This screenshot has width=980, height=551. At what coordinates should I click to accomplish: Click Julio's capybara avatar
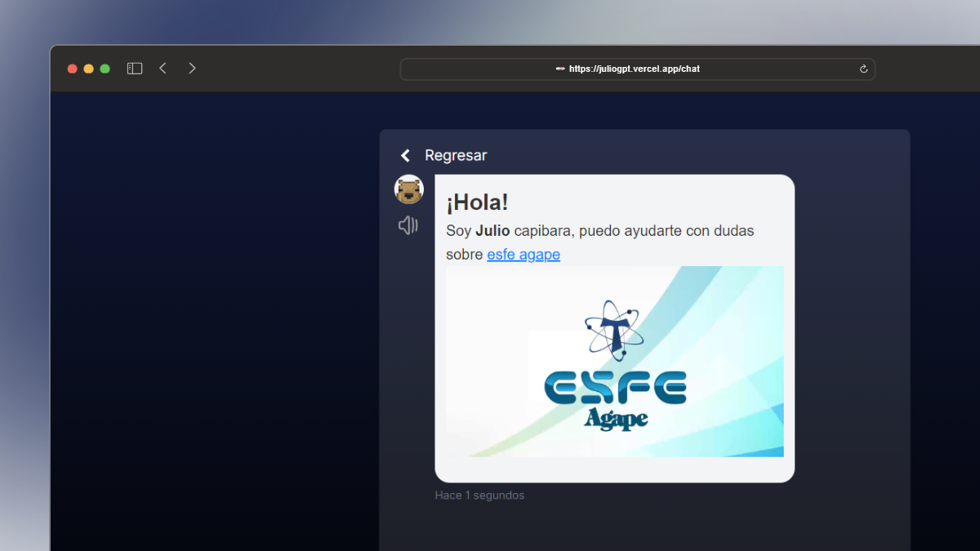408,189
